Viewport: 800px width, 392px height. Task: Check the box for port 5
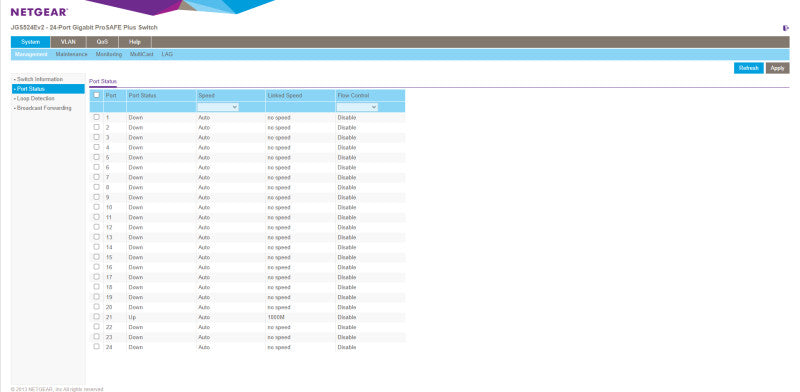coord(96,157)
